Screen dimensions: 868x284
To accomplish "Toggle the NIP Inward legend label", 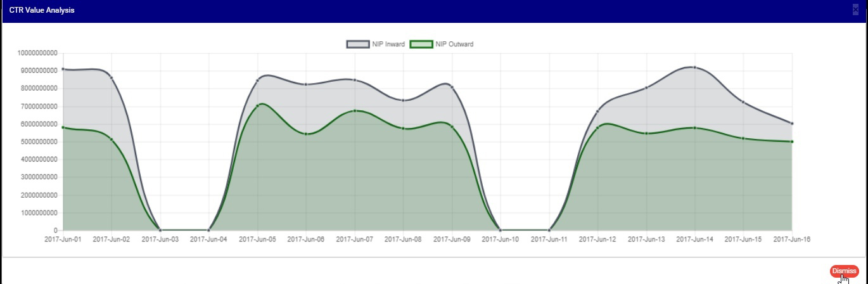I will click(x=388, y=44).
